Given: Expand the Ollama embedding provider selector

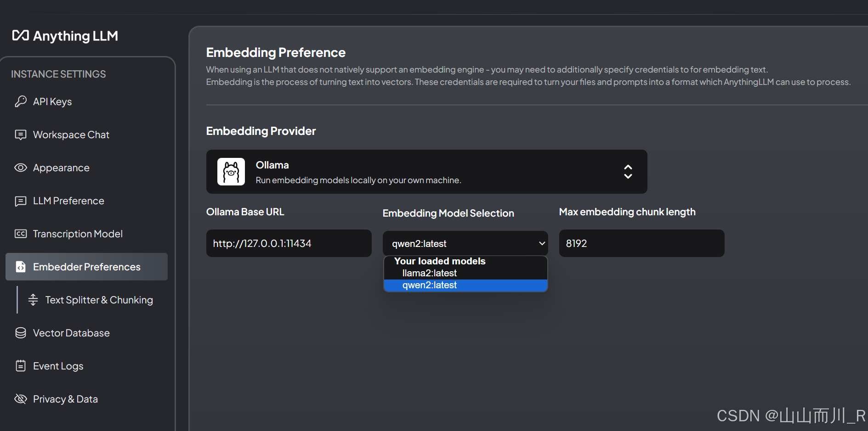Looking at the screenshot, I should [426, 172].
